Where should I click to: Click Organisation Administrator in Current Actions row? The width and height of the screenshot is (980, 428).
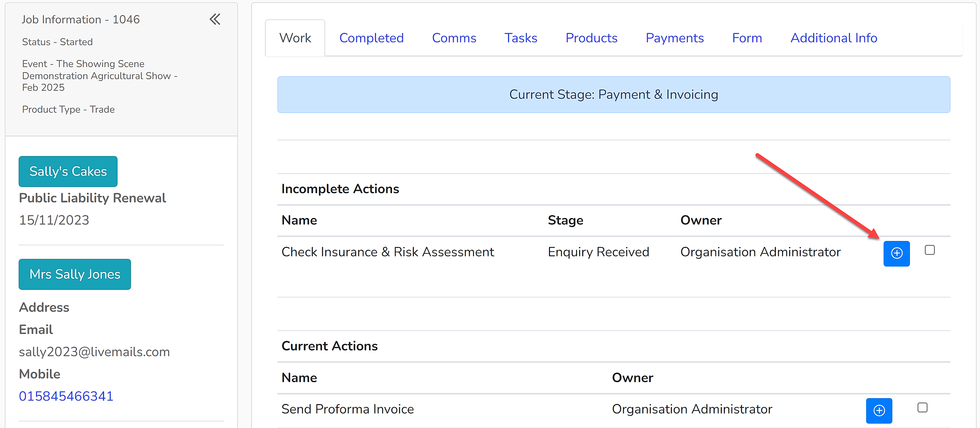(x=692, y=409)
